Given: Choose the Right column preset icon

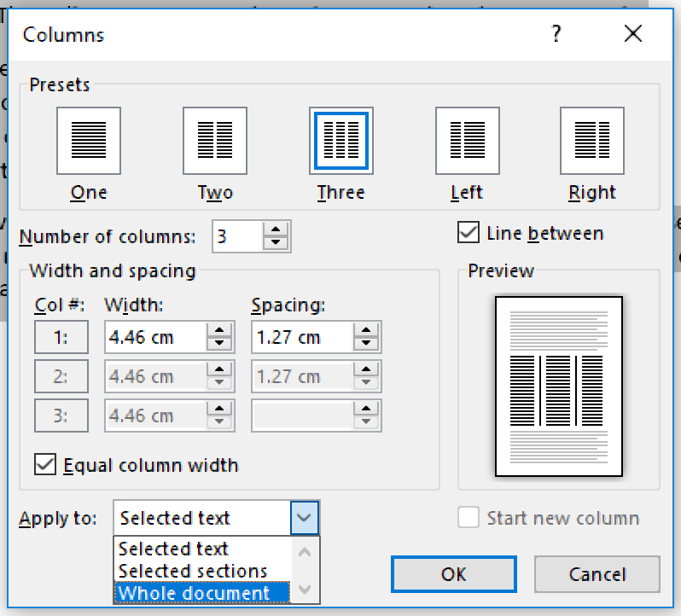Looking at the screenshot, I should [592, 140].
